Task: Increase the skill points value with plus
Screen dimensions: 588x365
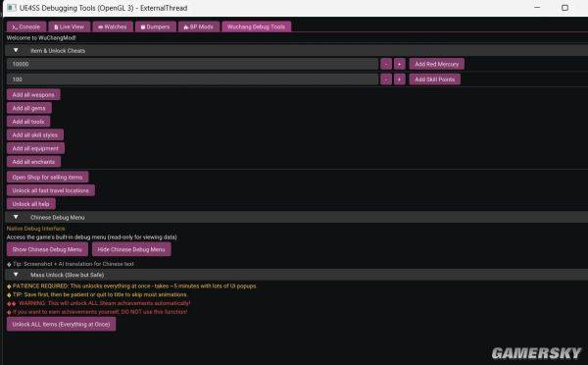Action: tap(400, 79)
